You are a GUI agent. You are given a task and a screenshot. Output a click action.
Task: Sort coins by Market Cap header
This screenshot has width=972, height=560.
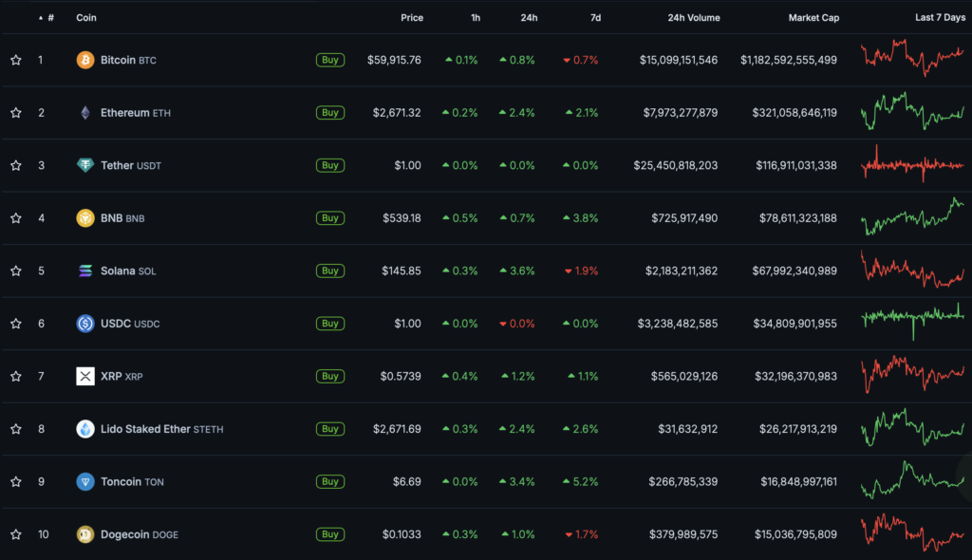[813, 18]
